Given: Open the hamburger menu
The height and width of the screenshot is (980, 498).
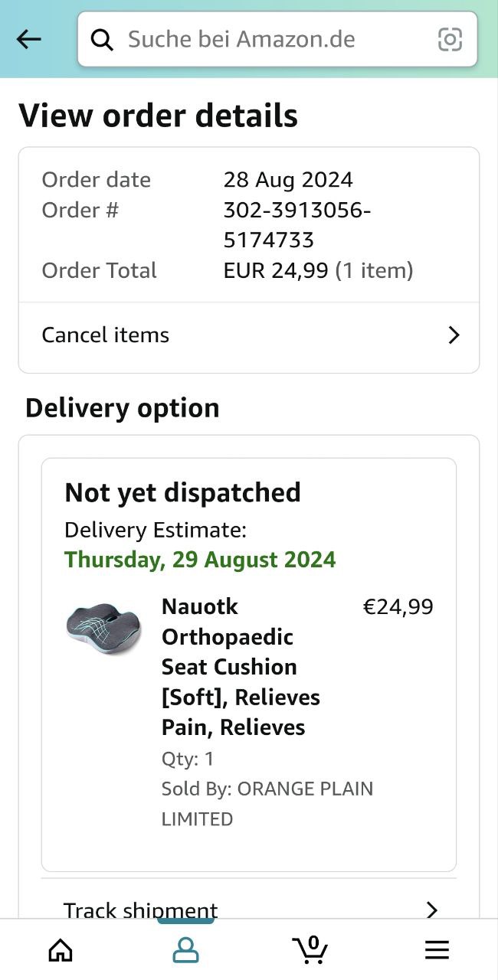Looking at the screenshot, I should [x=437, y=950].
